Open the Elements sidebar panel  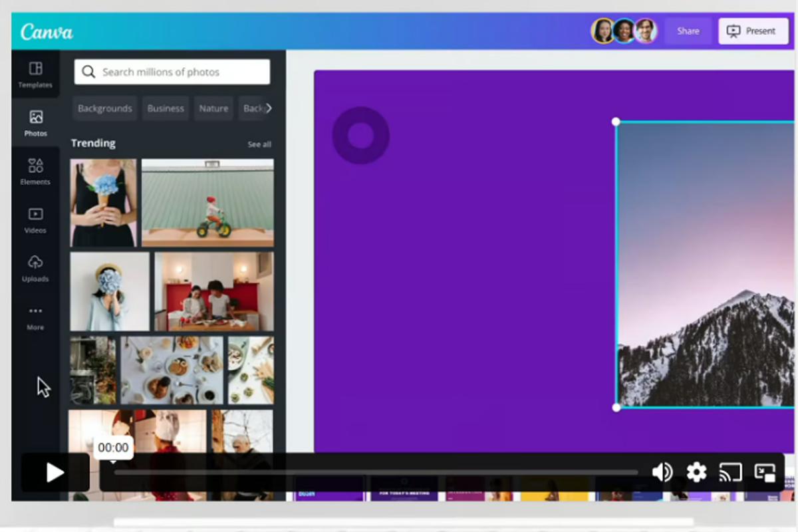click(35, 171)
